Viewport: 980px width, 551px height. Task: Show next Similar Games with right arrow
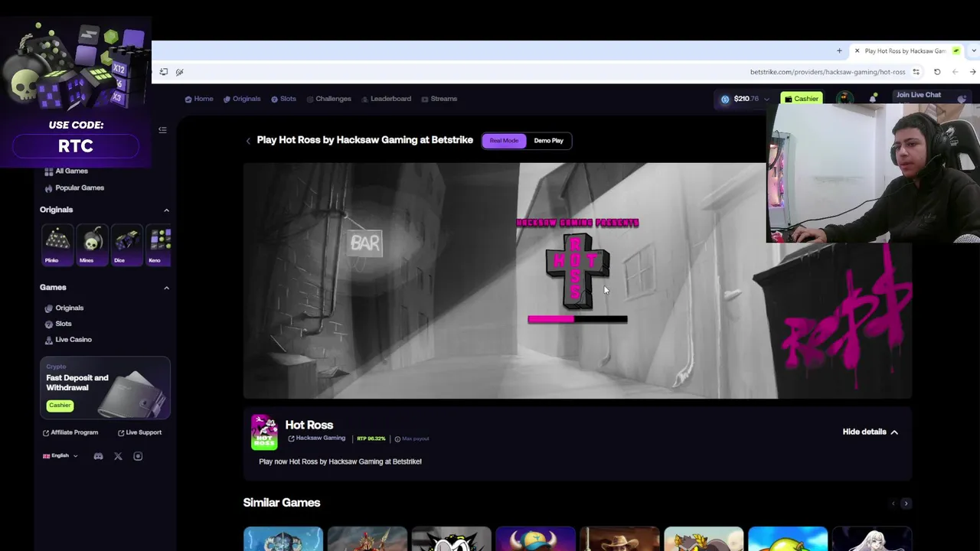pyautogui.click(x=906, y=504)
